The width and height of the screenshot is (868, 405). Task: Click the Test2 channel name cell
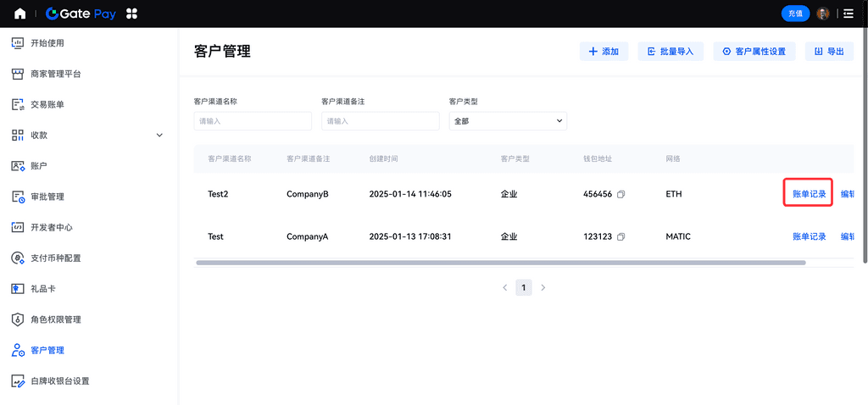click(x=219, y=194)
